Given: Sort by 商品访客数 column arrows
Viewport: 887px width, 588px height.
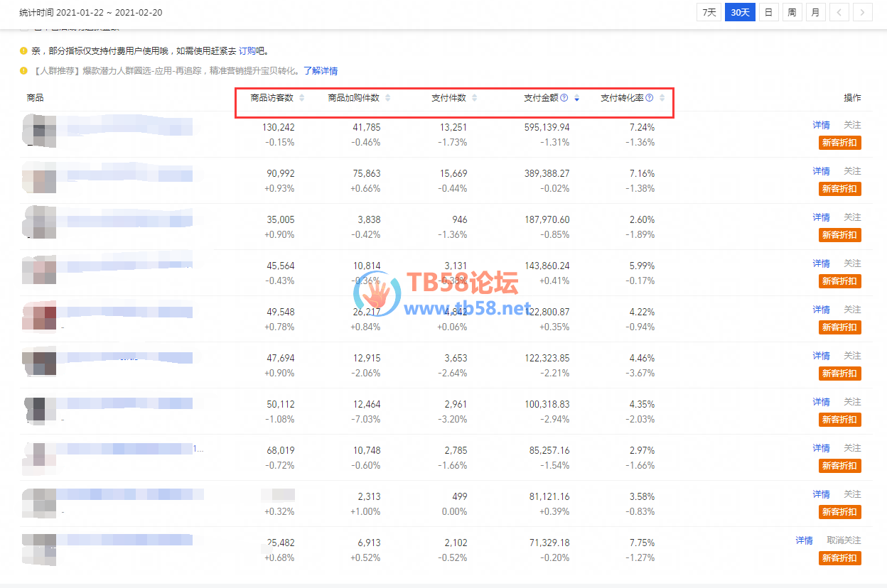Looking at the screenshot, I should tap(301, 98).
